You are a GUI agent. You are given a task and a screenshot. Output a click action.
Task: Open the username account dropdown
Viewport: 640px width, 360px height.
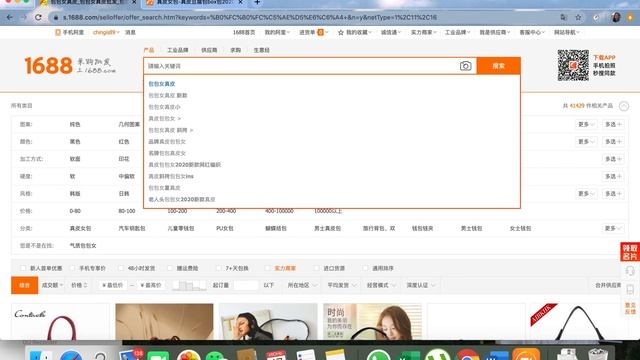pos(106,32)
